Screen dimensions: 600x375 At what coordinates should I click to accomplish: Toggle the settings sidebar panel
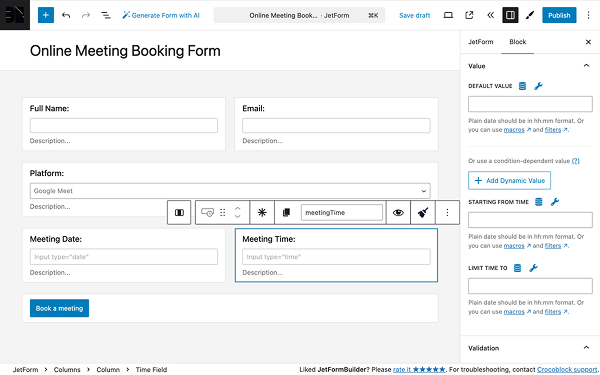pos(510,15)
